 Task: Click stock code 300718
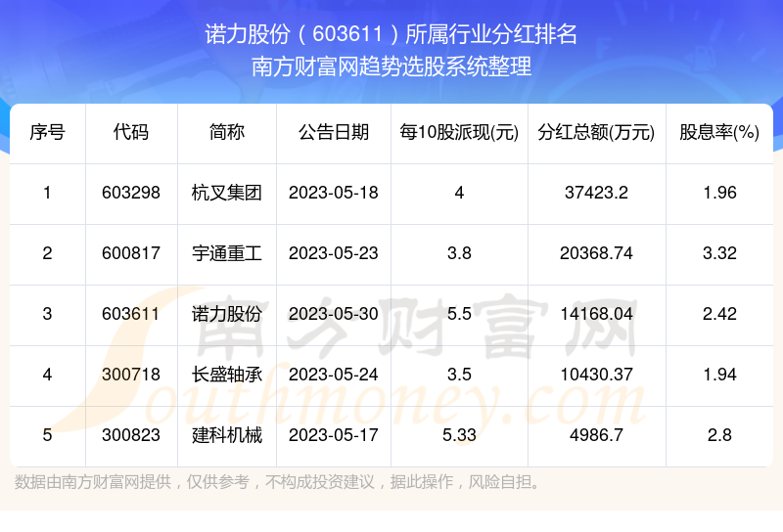pyautogui.click(x=131, y=375)
